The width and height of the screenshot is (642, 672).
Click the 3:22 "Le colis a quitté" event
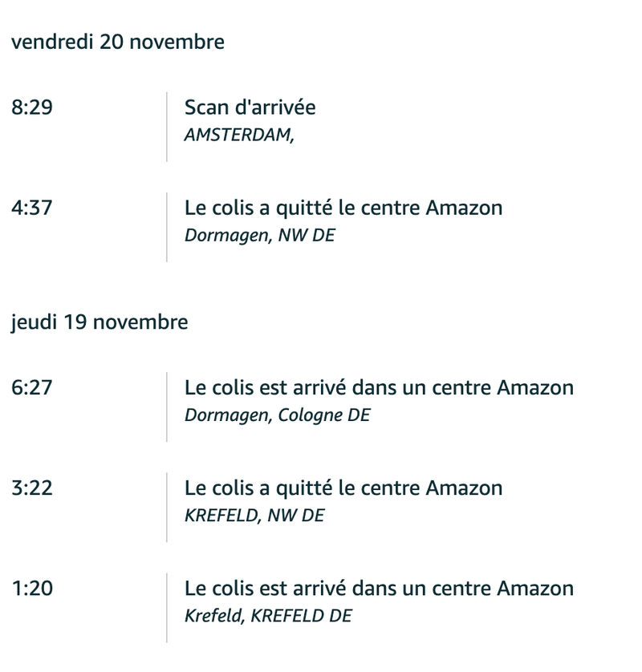[x=343, y=488]
